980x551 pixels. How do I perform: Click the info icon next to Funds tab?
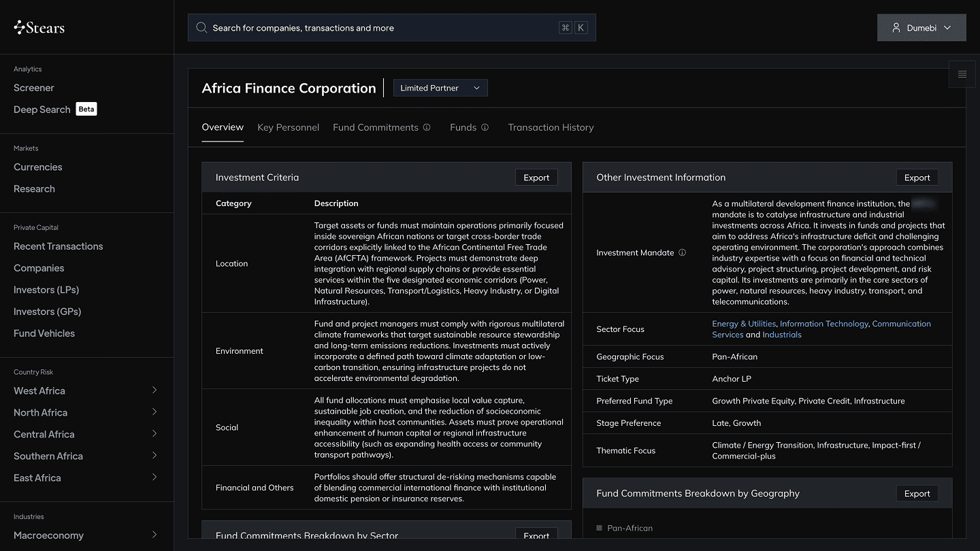[x=485, y=127]
